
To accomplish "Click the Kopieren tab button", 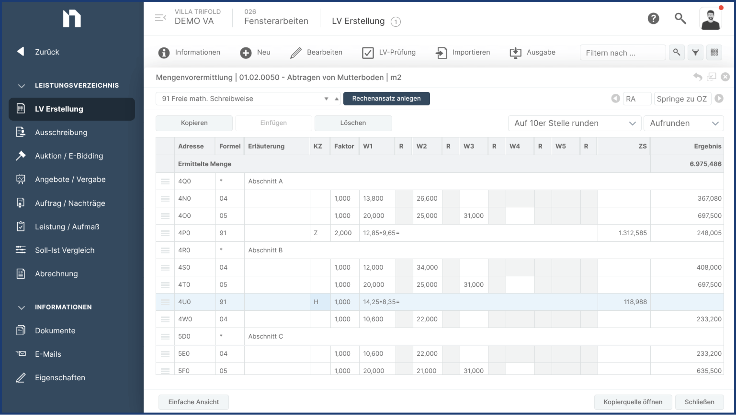I will click(x=194, y=123).
